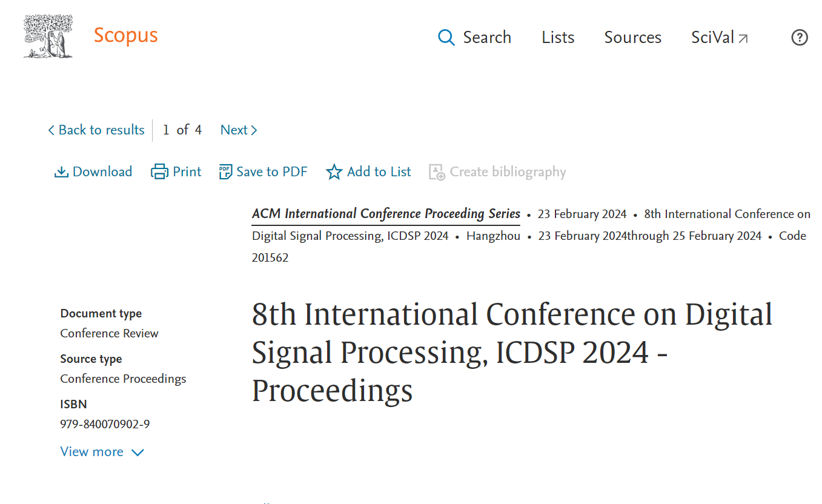Click the Download link
This screenshot has width=822, height=504.
point(93,172)
